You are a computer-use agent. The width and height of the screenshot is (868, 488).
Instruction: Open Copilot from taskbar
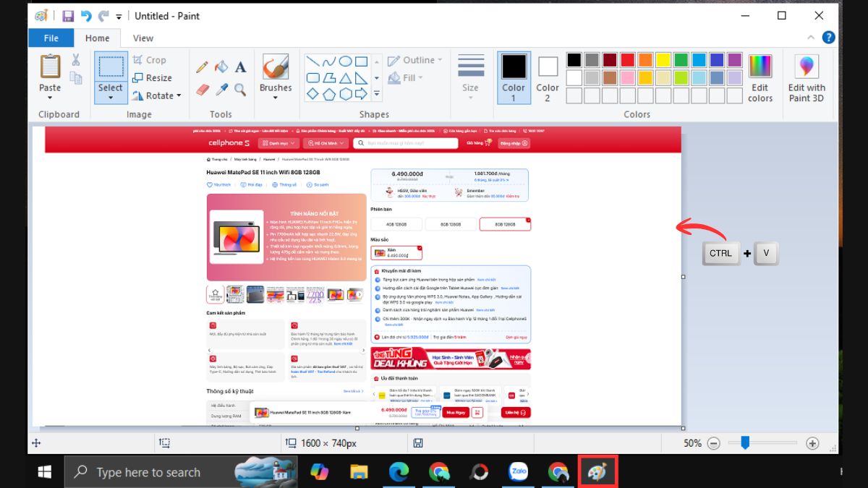coord(319,472)
